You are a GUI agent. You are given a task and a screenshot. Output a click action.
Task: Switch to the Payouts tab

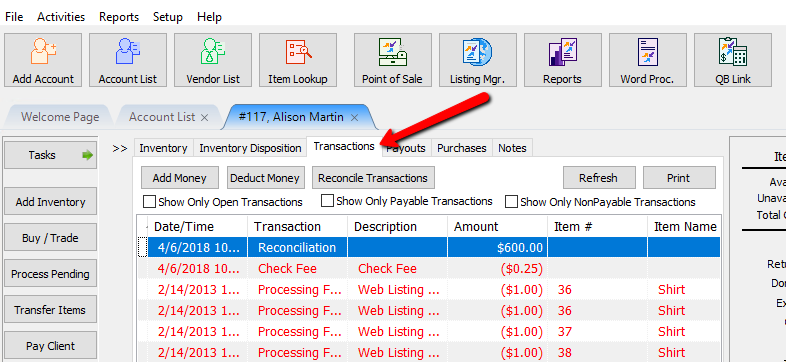pos(407,148)
